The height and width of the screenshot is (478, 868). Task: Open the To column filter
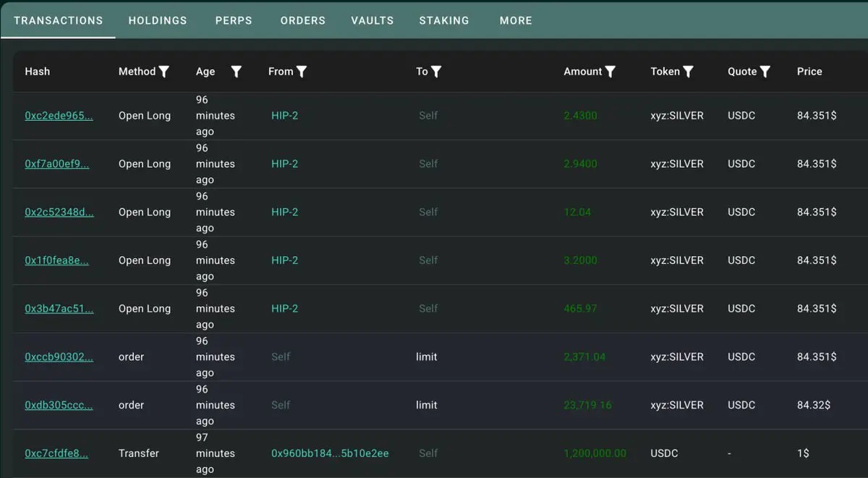pos(436,72)
